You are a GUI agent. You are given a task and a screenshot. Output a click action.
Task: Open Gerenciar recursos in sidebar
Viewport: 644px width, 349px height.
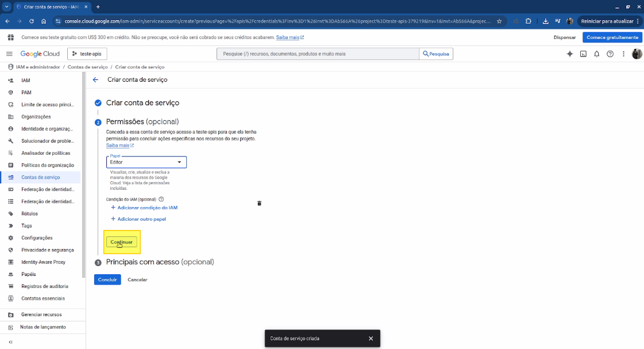click(x=41, y=315)
